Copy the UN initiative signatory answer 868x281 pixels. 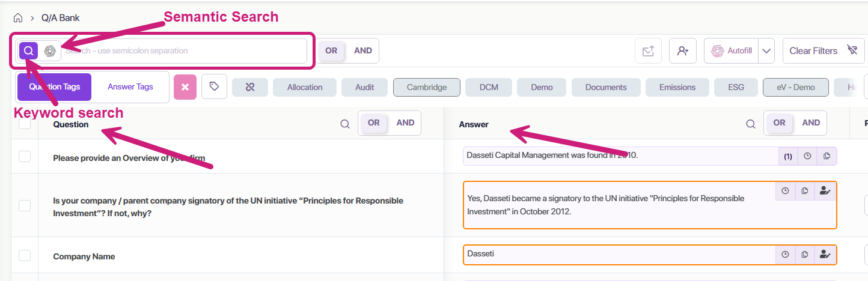tap(804, 191)
